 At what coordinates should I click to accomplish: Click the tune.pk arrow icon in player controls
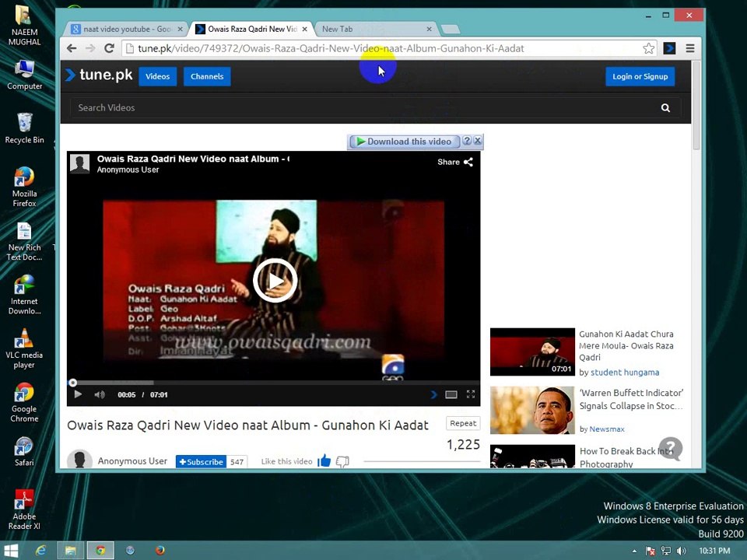[433, 394]
